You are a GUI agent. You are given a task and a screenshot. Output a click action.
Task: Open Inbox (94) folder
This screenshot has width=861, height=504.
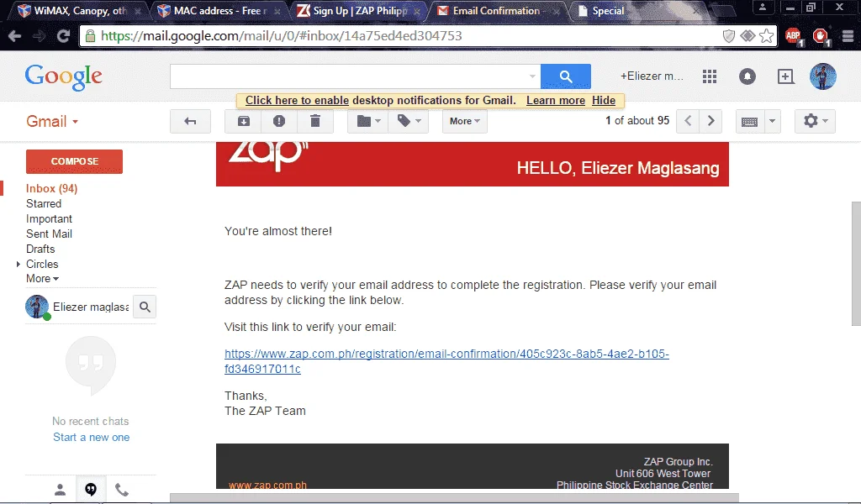click(x=51, y=189)
